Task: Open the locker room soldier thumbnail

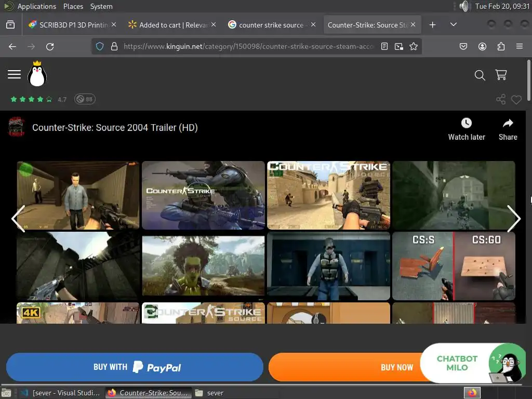Action: (x=328, y=266)
